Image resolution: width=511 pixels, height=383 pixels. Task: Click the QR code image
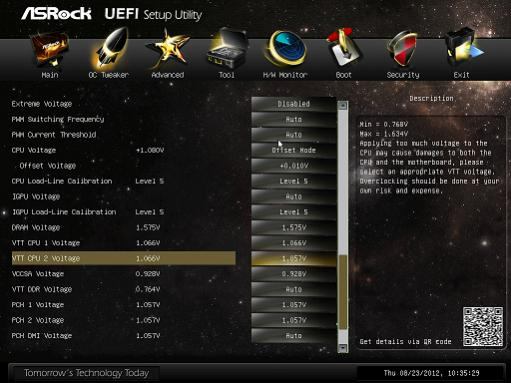[x=483, y=327]
